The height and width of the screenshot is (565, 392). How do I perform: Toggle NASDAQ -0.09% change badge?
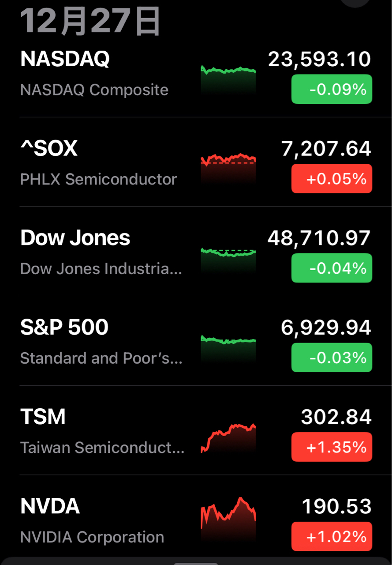coord(332,89)
